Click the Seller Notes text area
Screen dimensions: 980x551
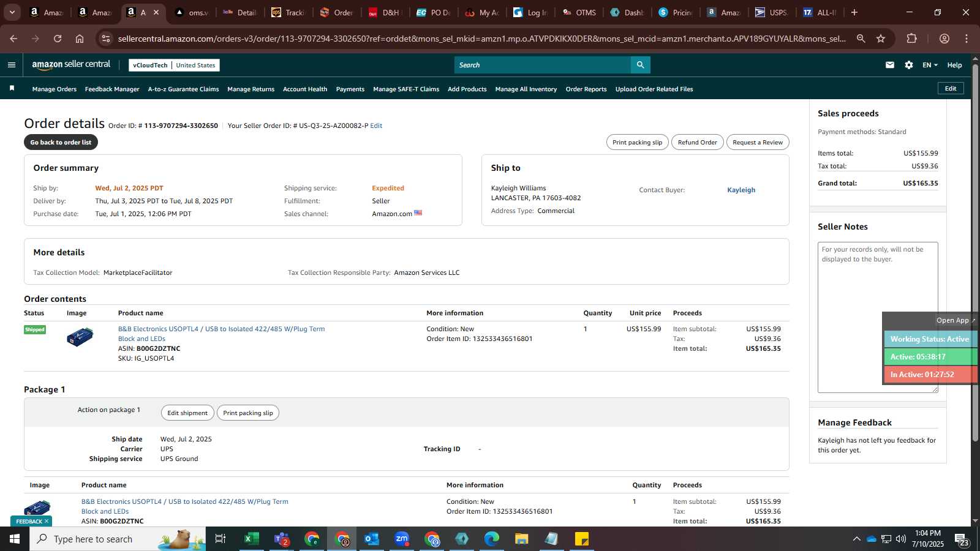pyautogui.click(x=878, y=317)
